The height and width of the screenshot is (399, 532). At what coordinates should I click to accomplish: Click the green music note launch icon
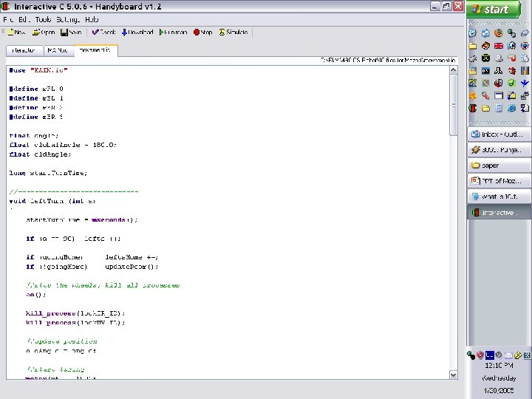tap(511, 83)
